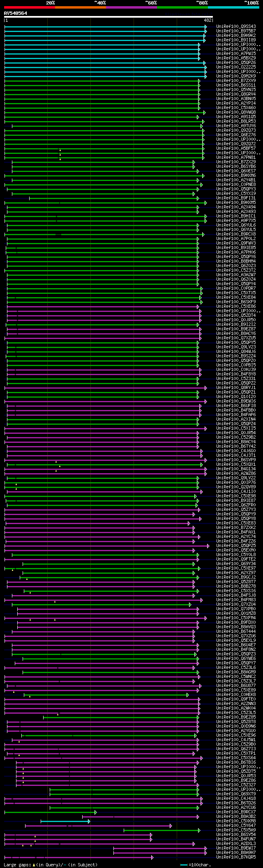The width and height of the screenshot is (263, 868).
Task: Click the red 20% legend swatch
Action: click(x=29, y=7)
